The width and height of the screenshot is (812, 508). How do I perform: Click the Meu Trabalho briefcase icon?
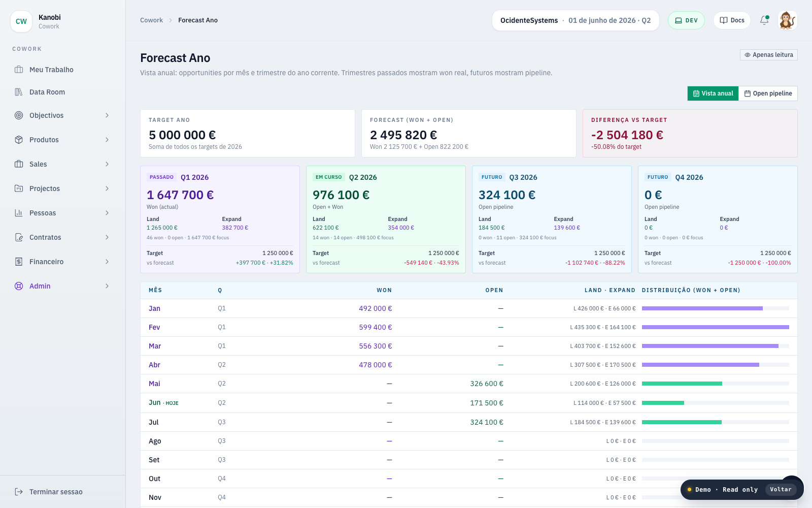tap(19, 70)
